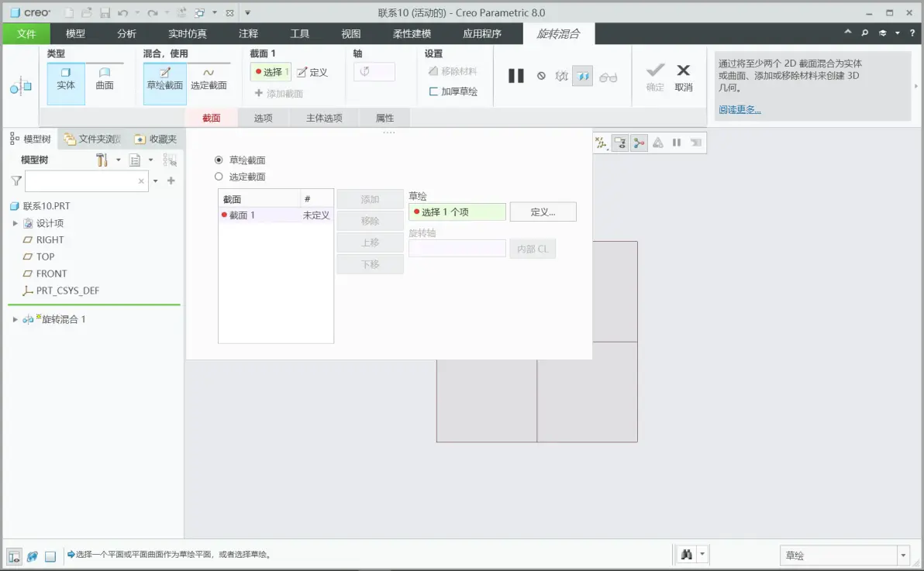Open the 阅读更多... help link
This screenshot has height=571, width=924.
pos(740,109)
